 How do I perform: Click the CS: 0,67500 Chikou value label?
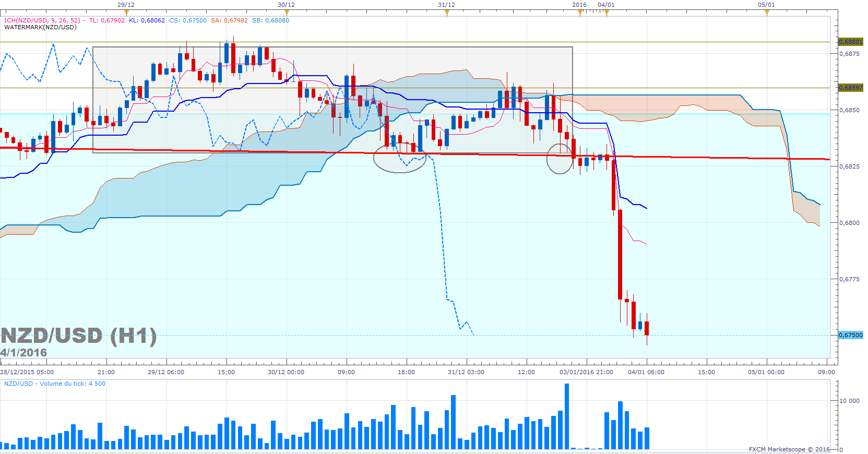click(188, 20)
